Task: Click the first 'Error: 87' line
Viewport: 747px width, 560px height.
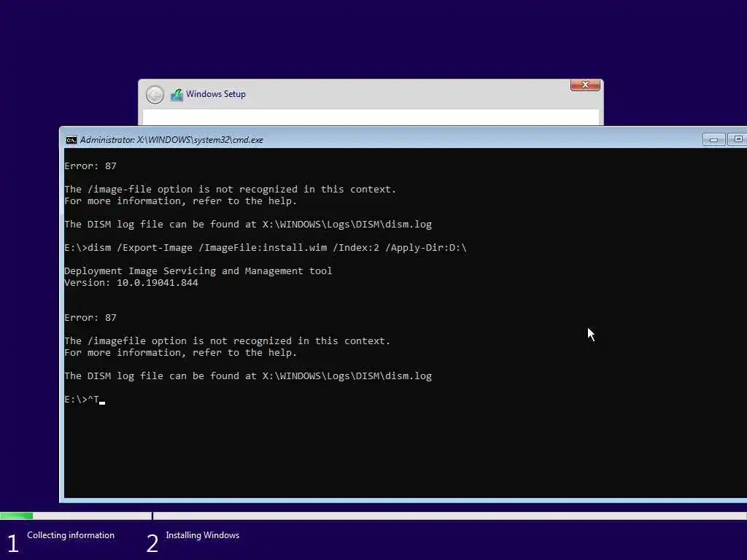Action: point(90,166)
